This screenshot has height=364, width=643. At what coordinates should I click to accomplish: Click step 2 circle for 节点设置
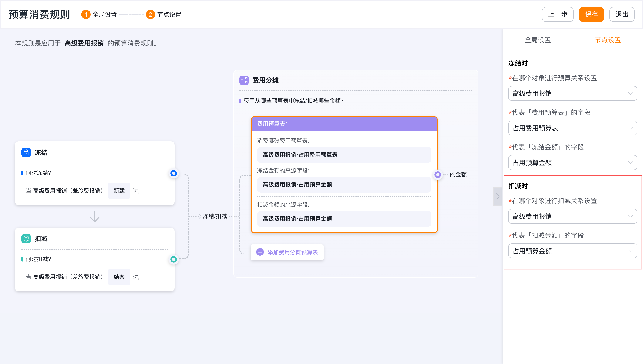(x=150, y=14)
